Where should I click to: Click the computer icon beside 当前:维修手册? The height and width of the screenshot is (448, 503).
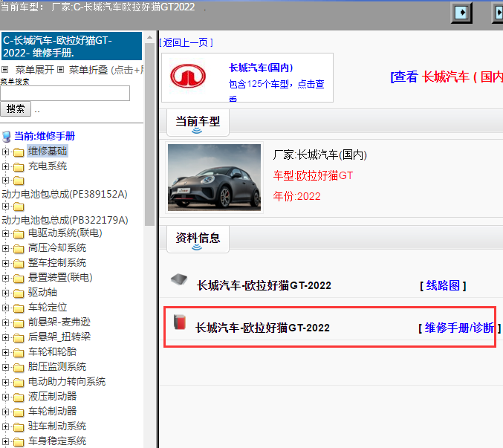(7, 136)
